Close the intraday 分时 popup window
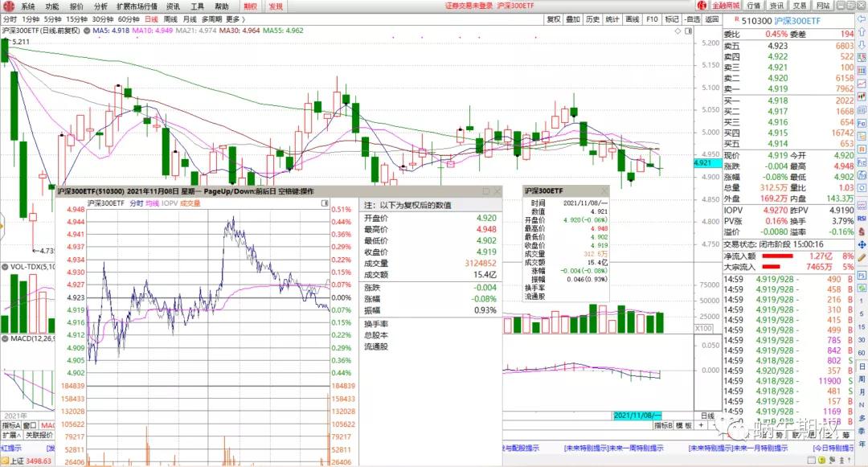Screen dimensions: 868x467 pos(497,191)
